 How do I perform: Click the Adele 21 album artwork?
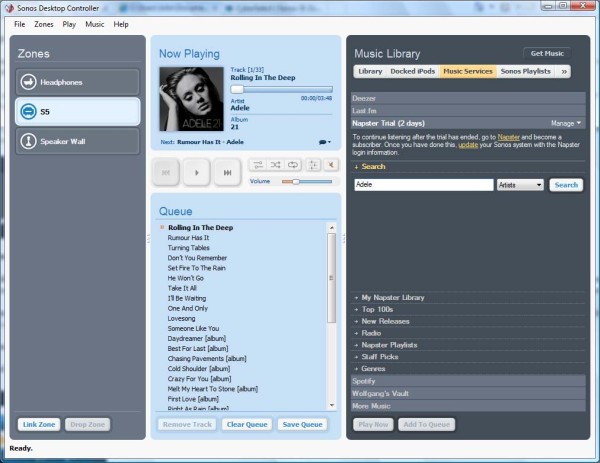click(x=191, y=99)
